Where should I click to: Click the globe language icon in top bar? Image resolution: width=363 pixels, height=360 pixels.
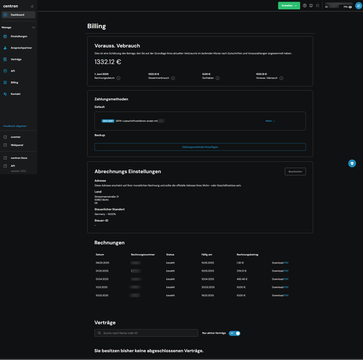305,6
